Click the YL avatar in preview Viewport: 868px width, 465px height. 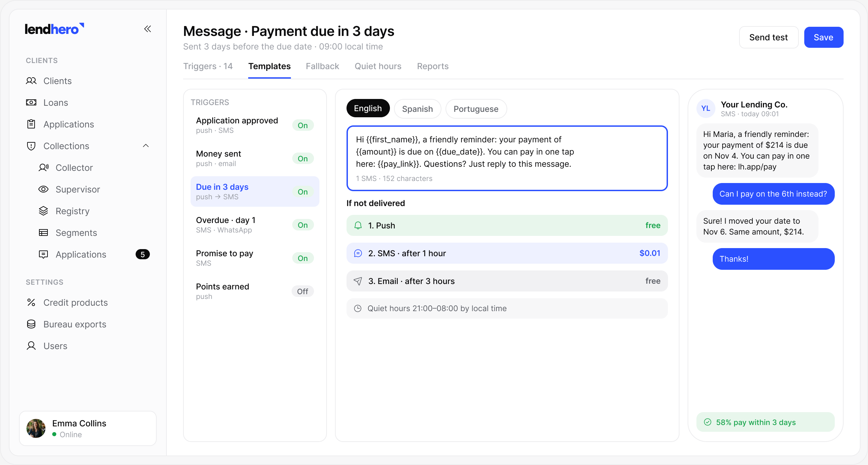pos(706,108)
